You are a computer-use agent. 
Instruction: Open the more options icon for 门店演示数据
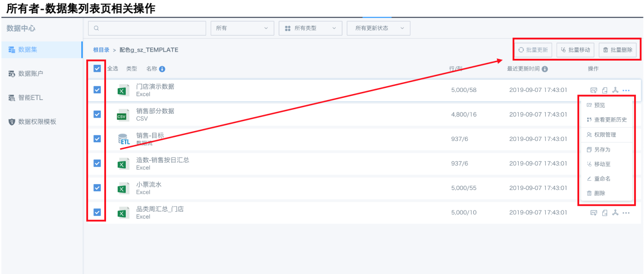pyautogui.click(x=626, y=90)
